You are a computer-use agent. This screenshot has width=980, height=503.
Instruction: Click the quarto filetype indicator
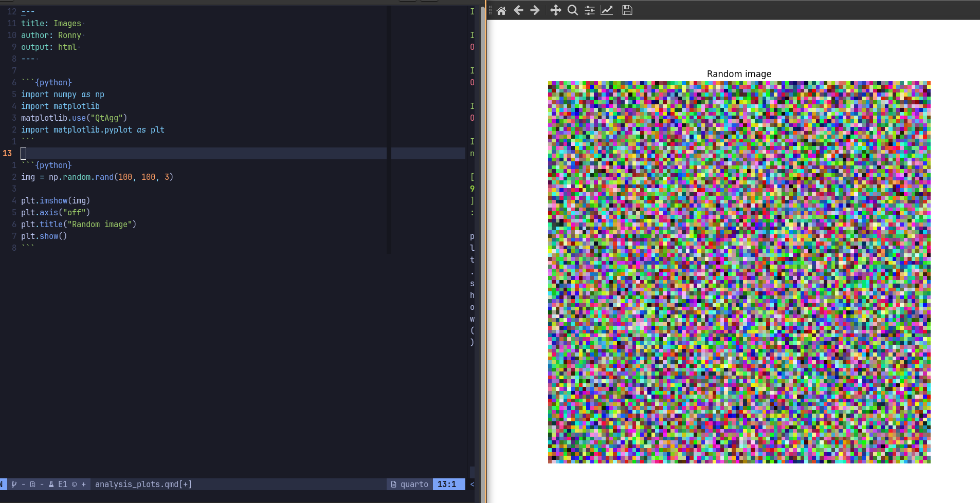(409, 484)
